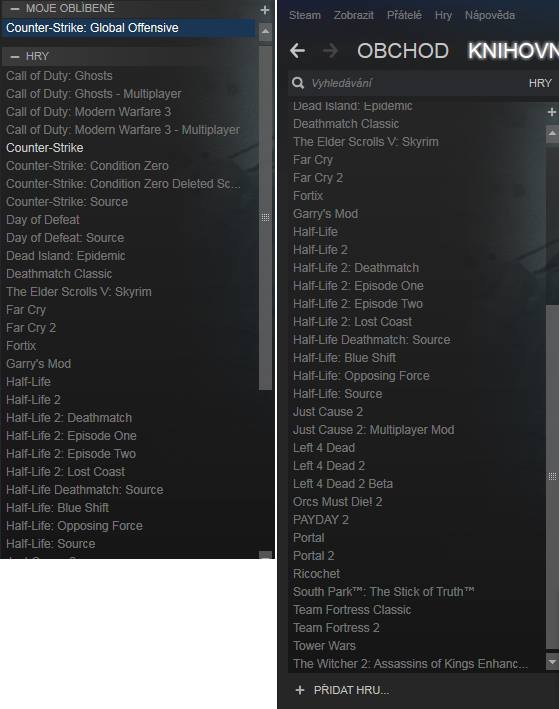
Task: Click the search magnifier icon
Action: tap(298, 83)
